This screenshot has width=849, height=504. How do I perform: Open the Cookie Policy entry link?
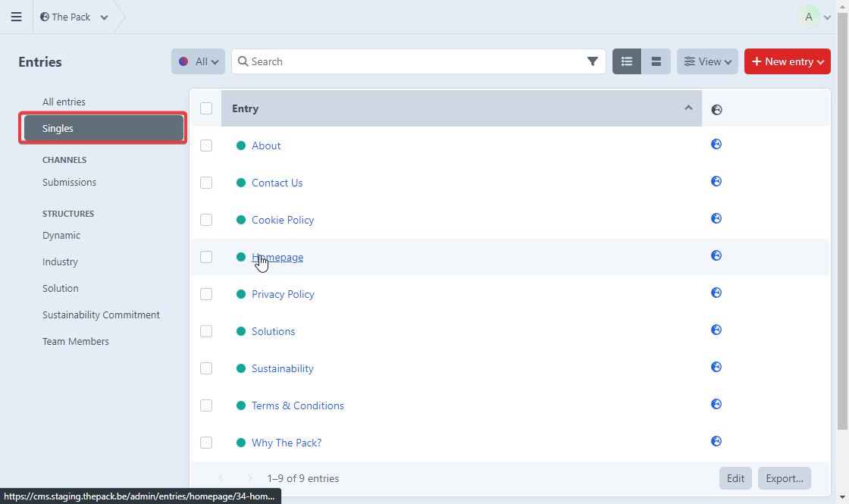point(283,220)
